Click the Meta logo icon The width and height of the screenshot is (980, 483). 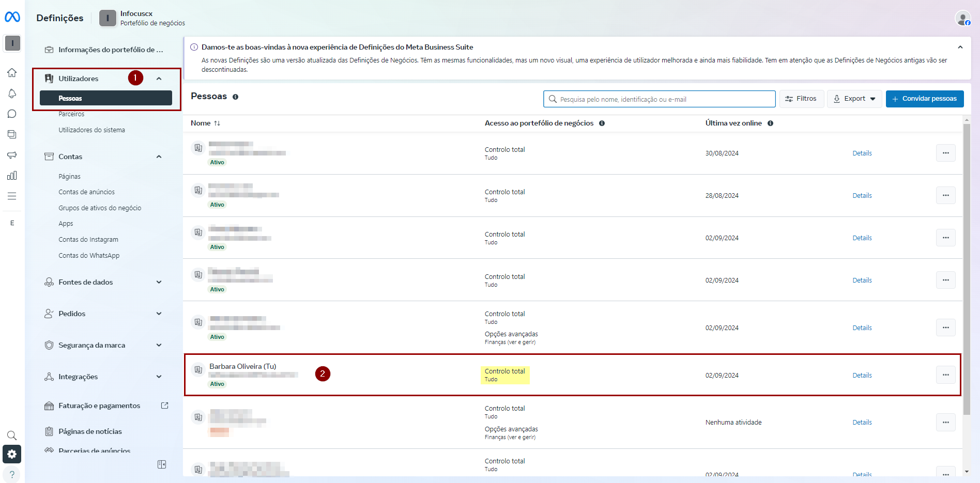(x=12, y=17)
